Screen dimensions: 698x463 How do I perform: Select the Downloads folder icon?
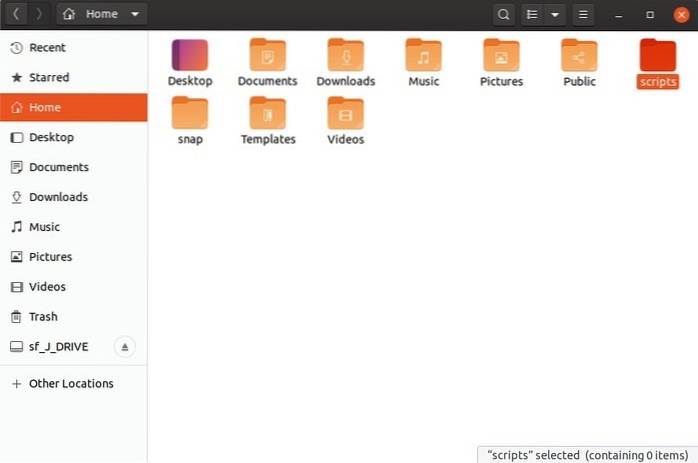tap(345, 56)
